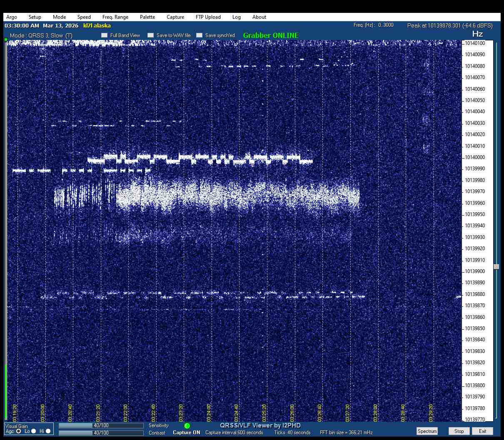This screenshot has height=440, width=504.
Task: Toggle the Save synch'ed checkbox
Action: coord(200,35)
